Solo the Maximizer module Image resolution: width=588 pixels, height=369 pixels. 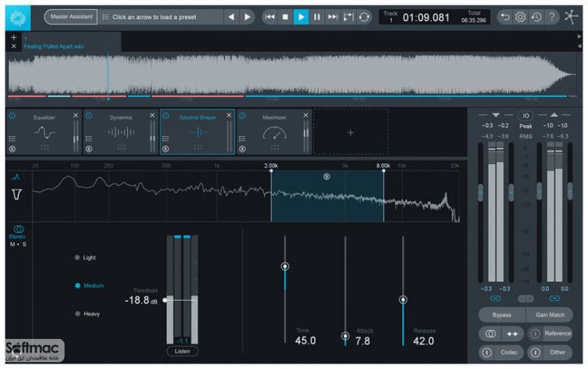point(242,149)
